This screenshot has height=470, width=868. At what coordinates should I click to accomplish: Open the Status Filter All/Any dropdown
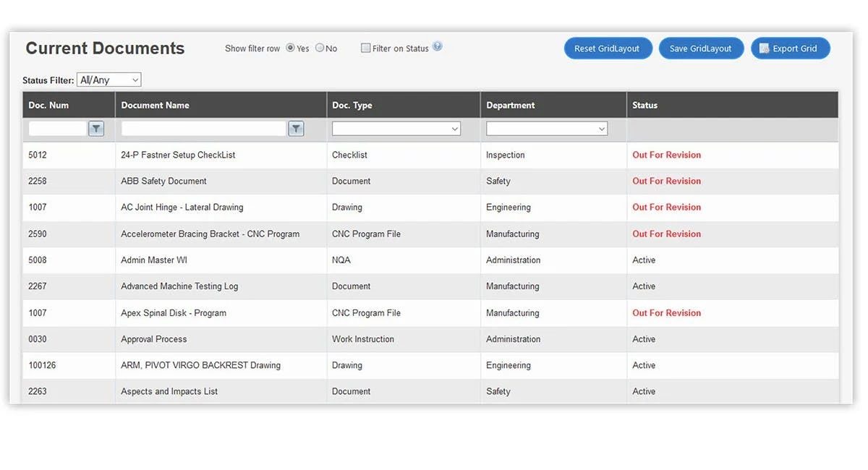pyautogui.click(x=109, y=80)
